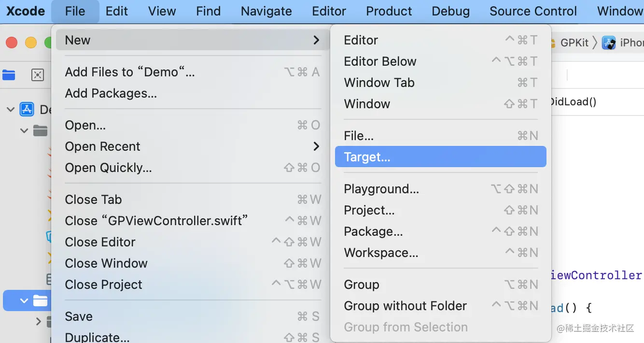Click Add Packages… menu entry
644x343 pixels.
(x=111, y=93)
